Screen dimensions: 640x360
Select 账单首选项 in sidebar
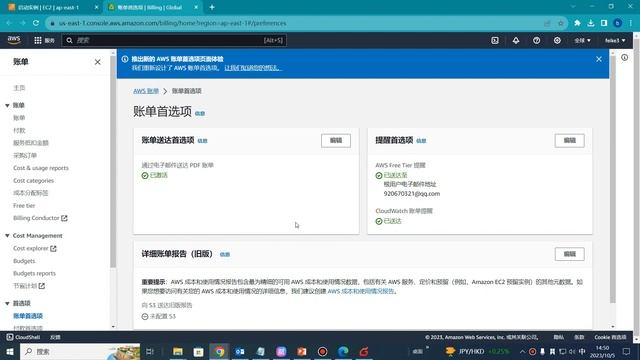pyautogui.click(x=28, y=316)
